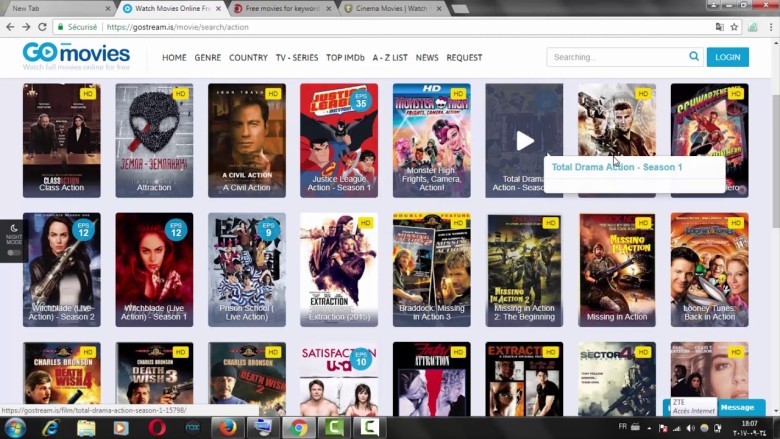Go to TV - SERIES
780x439 pixels.
click(x=297, y=58)
